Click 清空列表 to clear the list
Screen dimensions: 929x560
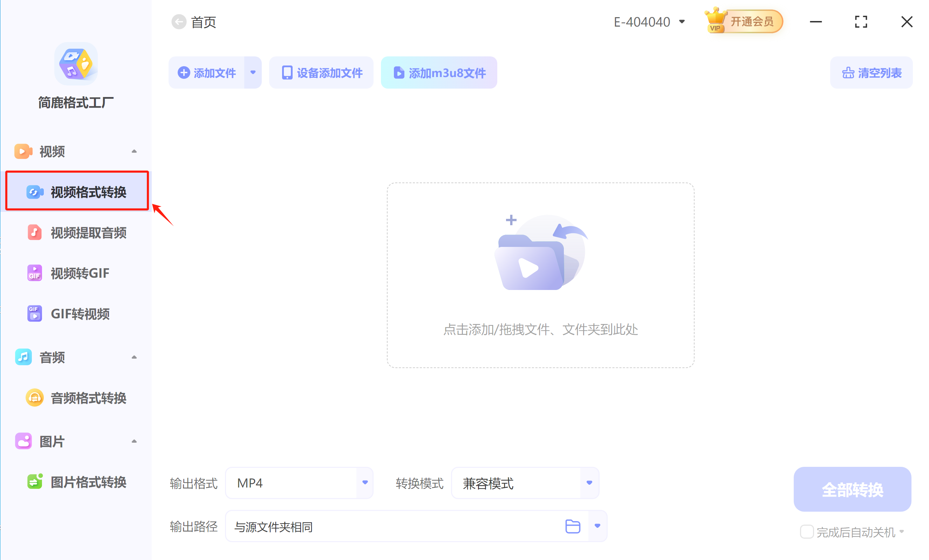pos(871,72)
